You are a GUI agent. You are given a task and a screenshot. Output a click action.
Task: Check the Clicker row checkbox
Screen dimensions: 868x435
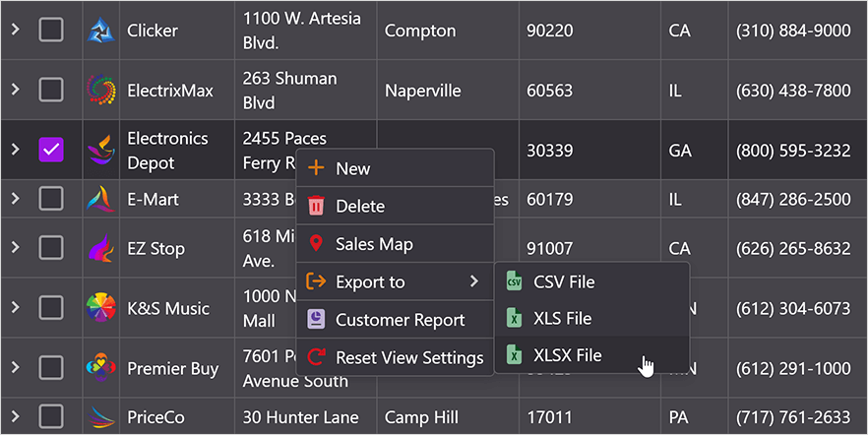pyautogui.click(x=51, y=31)
